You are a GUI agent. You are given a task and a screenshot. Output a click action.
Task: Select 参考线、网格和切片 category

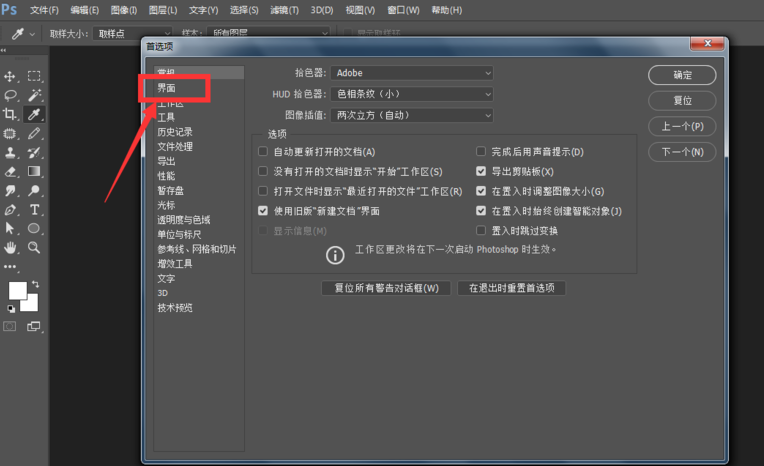coord(199,249)
